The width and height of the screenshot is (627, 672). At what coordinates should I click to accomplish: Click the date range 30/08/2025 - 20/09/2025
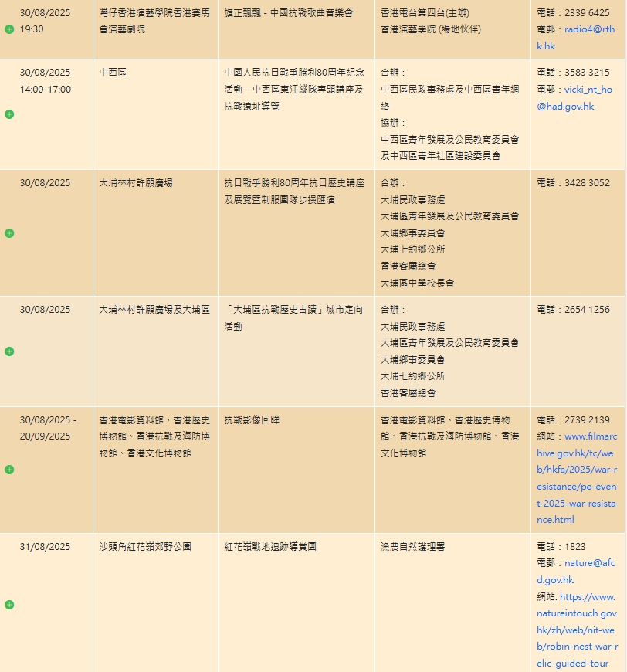click(x=48, y=428)
